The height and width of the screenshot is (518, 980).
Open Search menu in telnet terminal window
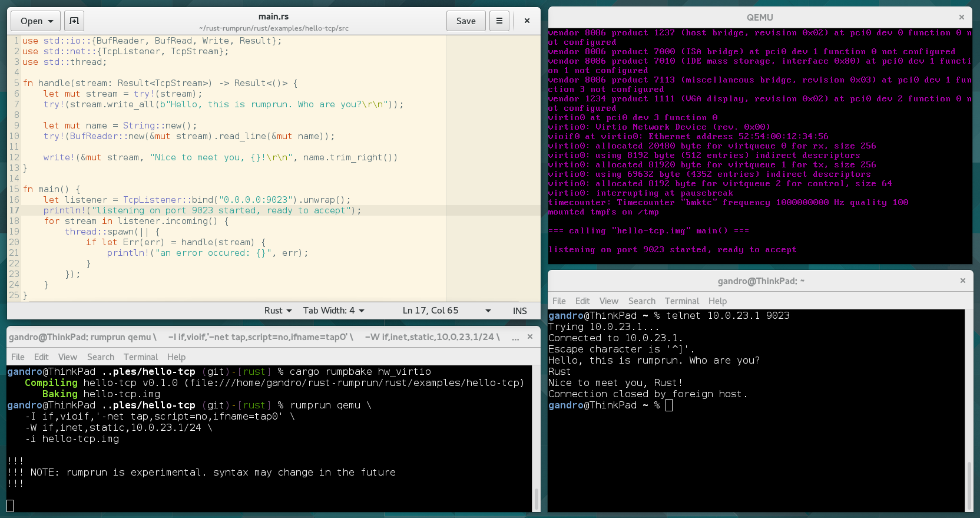click(x=642, y=301)
